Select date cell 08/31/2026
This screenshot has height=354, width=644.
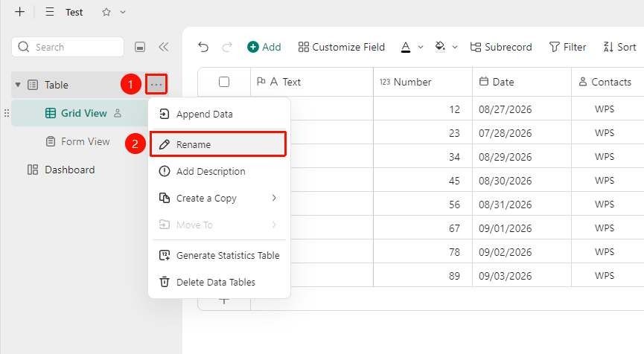click(522, 205)
